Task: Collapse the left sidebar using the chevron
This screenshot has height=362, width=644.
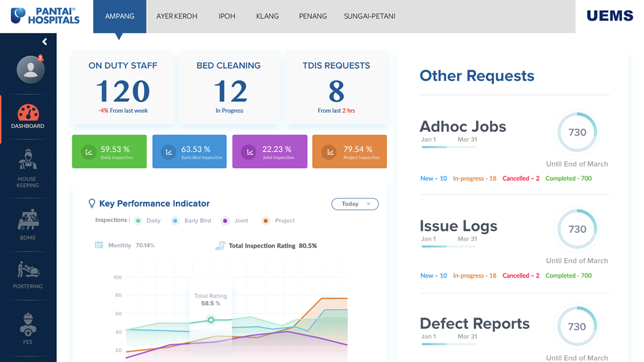Action: point(45,41)
